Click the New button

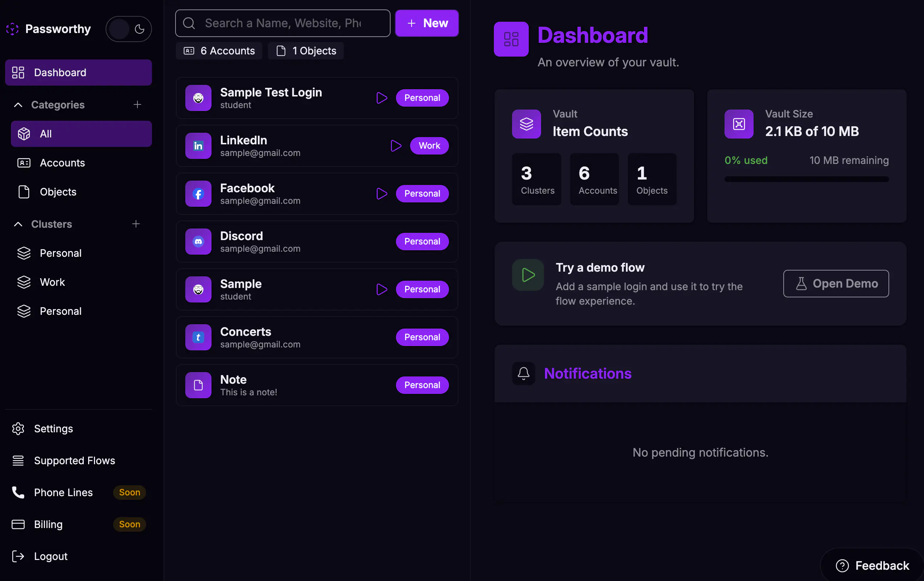tap(427, 24)
